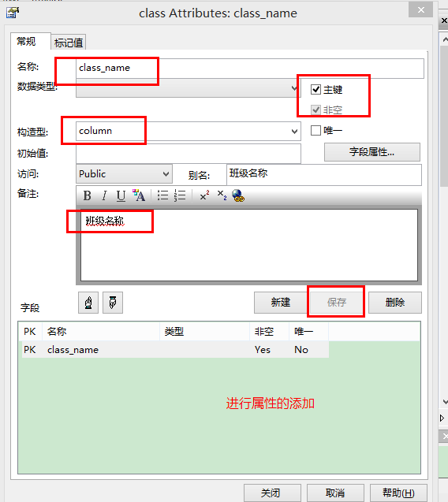This screenshot has height=502, width=448.
Task: Insert numbered list in notes
Action: click(x=180, y=195)
